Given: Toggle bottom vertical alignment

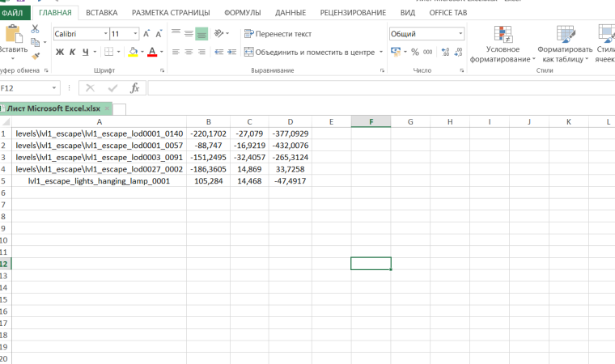Looking at the screenshot, I should point(201,34).
